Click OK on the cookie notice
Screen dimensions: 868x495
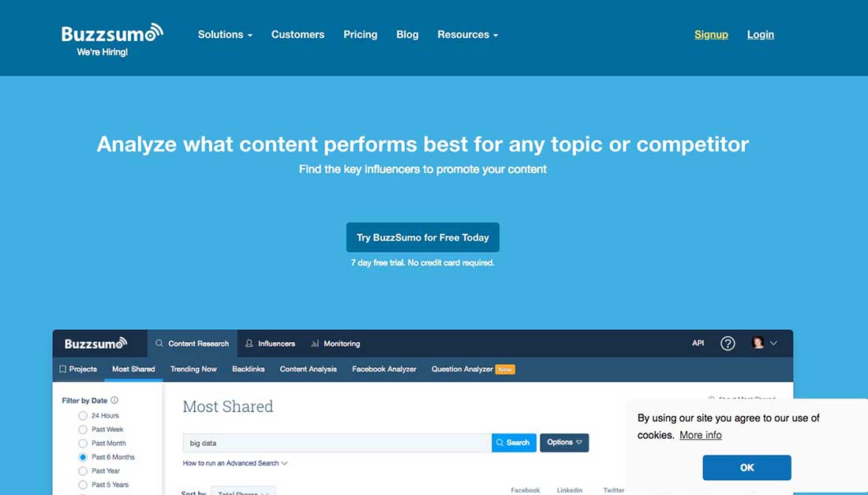746,467
